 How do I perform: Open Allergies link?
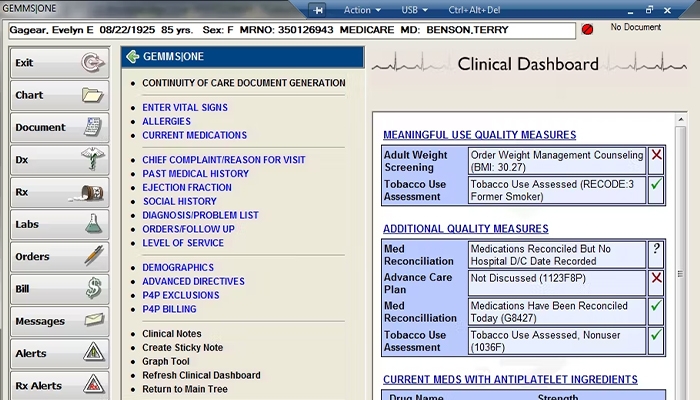[166, 121]
